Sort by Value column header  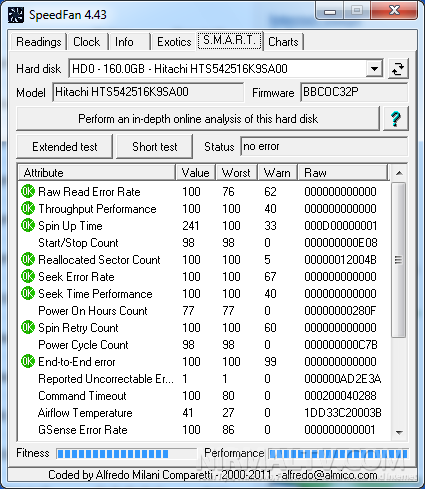click(196, 173)
